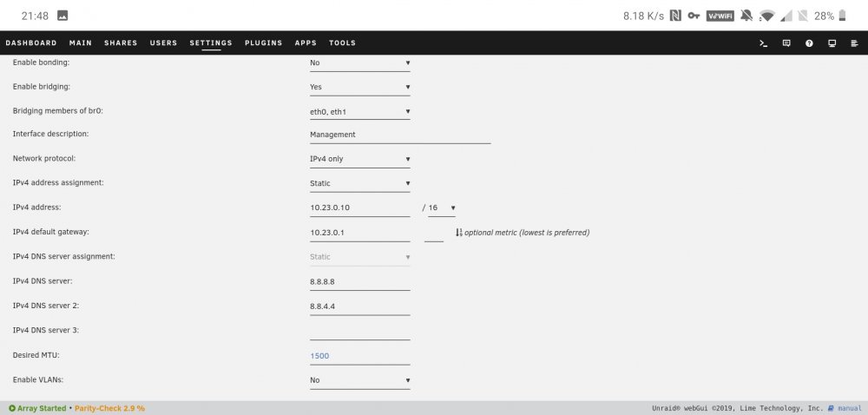Image resolution: width=868 pixels, height=415 pixels.
Task: Select the Settings tab
Action: [211, 43]
